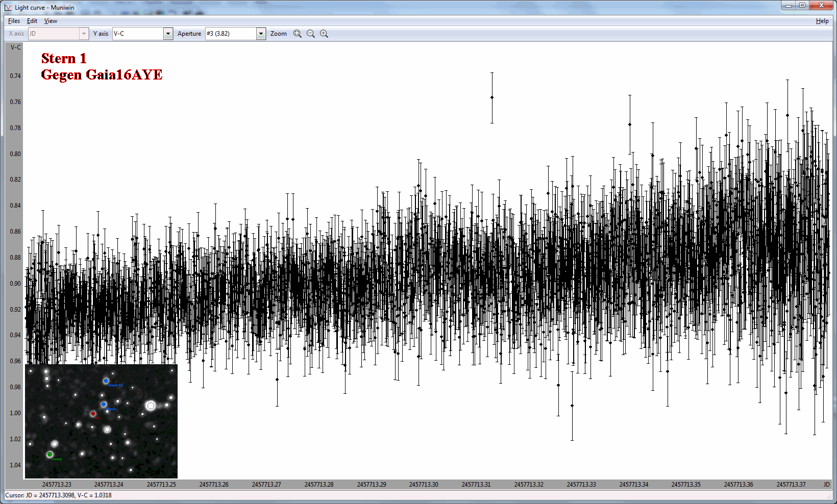Select the blue 'check #2' star marker

(106, 381)
